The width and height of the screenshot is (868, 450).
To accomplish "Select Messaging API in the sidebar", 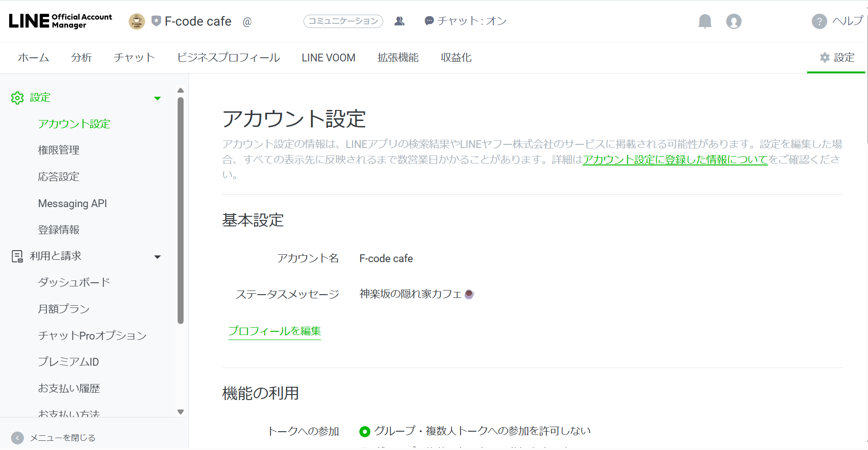I will pos(72,203).
